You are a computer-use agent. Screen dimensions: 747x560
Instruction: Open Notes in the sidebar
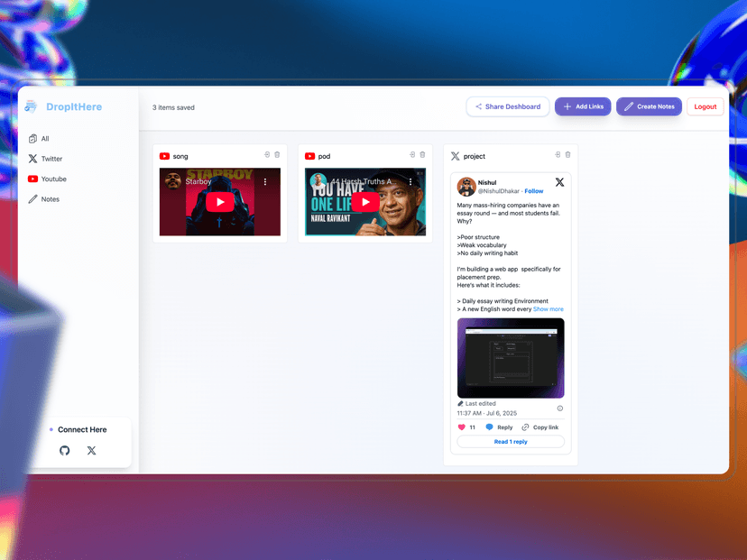point(50,199)
